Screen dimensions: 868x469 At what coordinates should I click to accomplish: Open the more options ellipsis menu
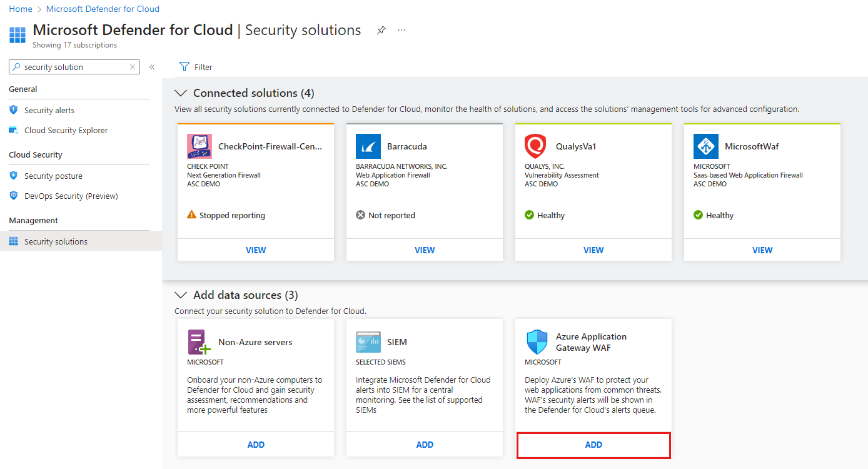pyautogui.click(x=401, y=30)
